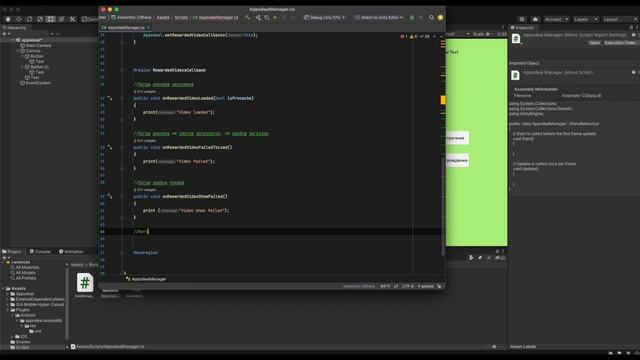Click Hierarchy add plus button
Image resolution: width=640 pixels, height=360 pixels.
point(5,34)
